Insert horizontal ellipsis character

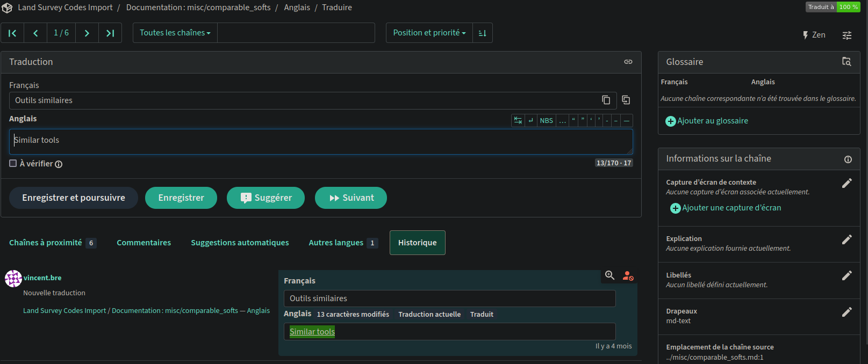pyautogui.click(x=563, y=120)
